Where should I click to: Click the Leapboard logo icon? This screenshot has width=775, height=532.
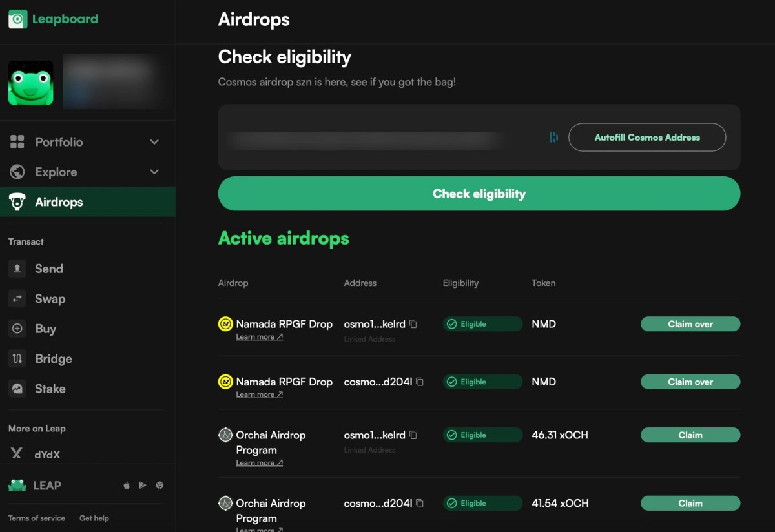(17, 19)
